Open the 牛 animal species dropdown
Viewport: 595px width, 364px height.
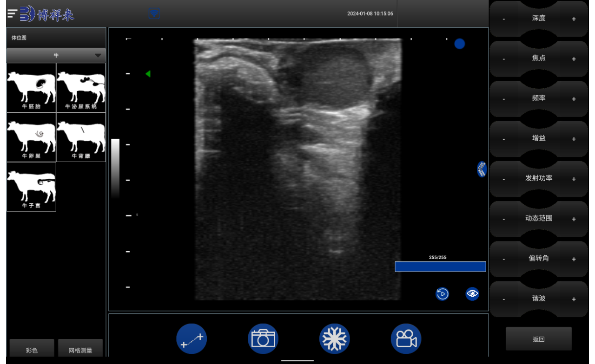coord(56,55)
